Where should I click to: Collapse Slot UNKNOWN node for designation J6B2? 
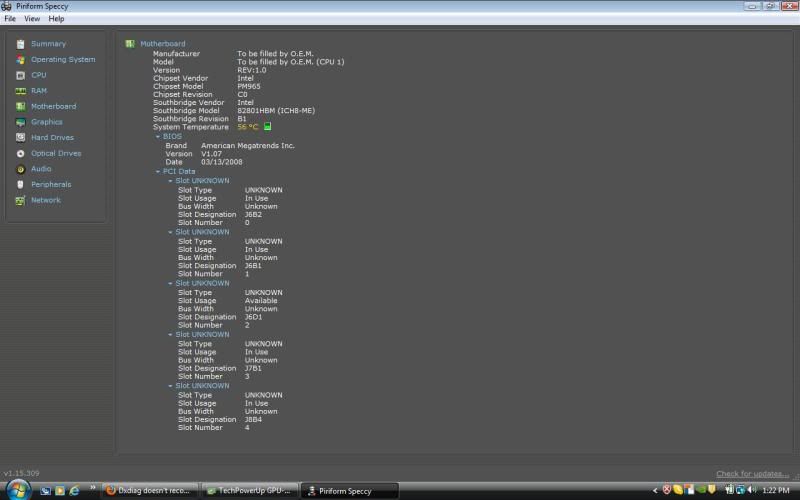coord(170,181)
